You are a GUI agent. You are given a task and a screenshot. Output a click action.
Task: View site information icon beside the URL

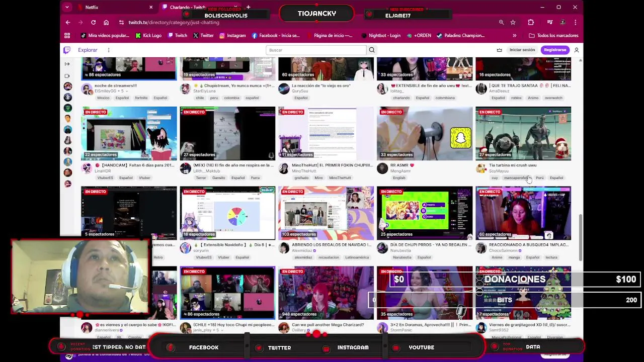click(x=121, y=23)
